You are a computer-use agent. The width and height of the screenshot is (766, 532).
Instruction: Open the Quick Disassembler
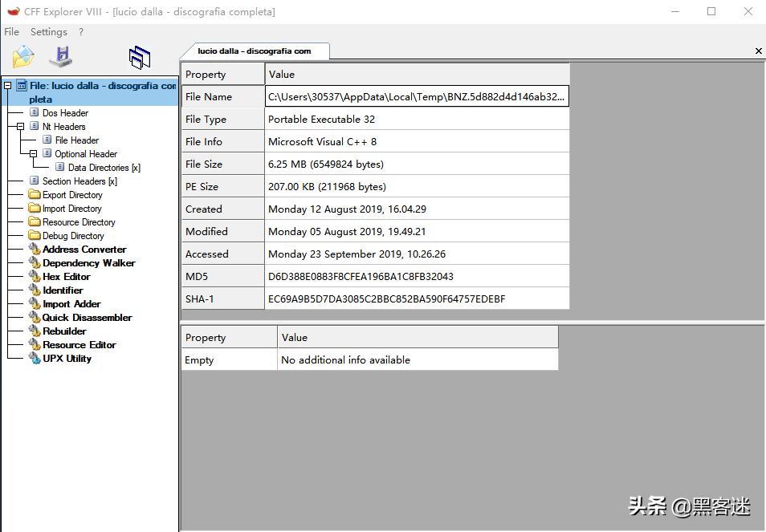86,317
